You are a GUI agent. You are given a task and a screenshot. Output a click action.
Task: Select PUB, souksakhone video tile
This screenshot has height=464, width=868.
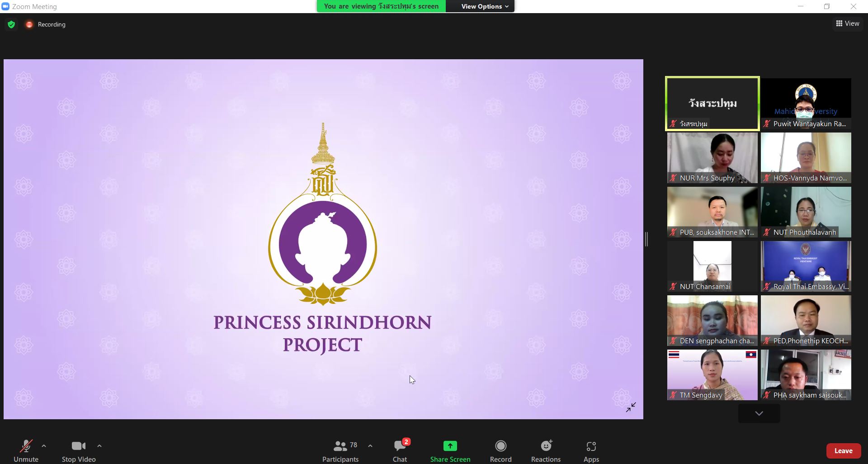pyautogui.click(x=712, y=212)
